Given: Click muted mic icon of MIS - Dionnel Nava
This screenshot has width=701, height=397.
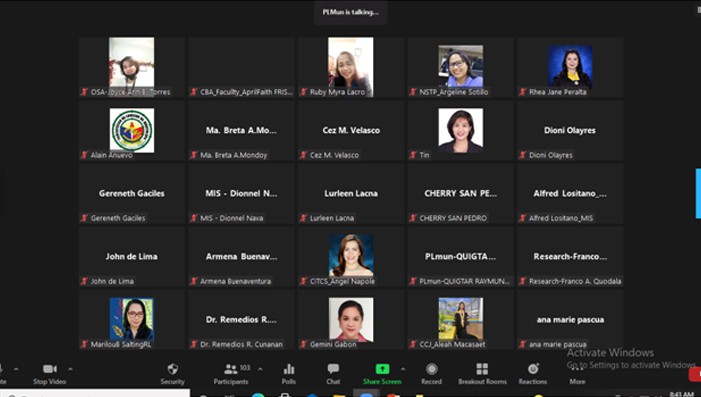Looking at the screenshot, I should click(194, 218).
